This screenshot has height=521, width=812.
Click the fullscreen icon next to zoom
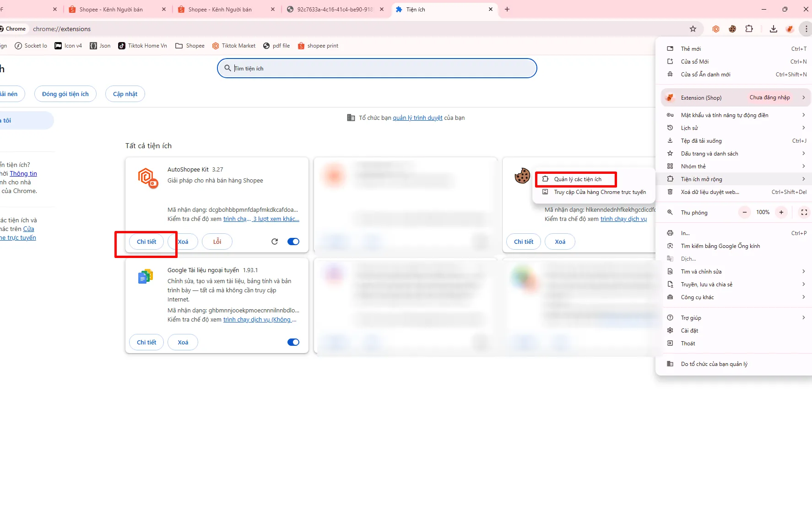[804, 212]
